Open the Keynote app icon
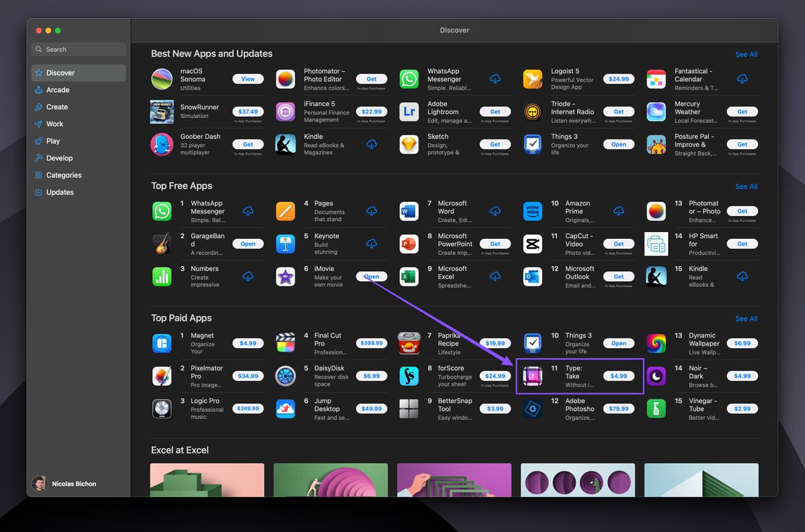 (x=286, y=244)
